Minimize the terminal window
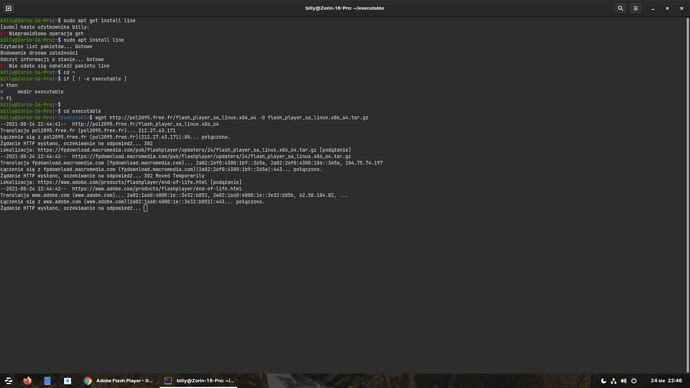 point(653,8)
